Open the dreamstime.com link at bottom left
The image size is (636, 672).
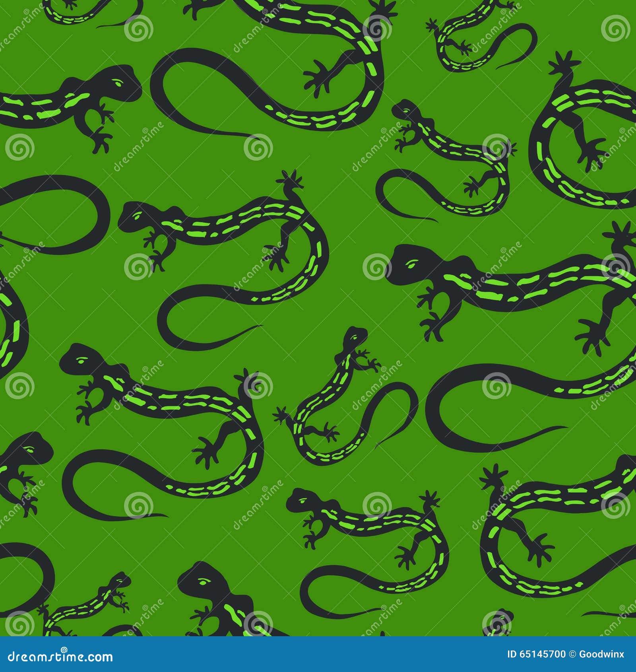point(60,657)
